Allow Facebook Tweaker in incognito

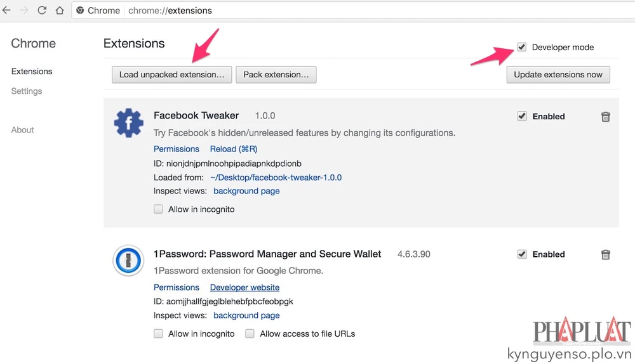(159, 209)
